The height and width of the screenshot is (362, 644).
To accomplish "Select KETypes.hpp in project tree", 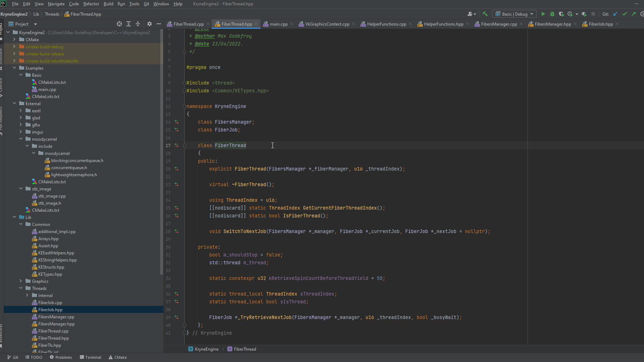I will pos(50,274).
